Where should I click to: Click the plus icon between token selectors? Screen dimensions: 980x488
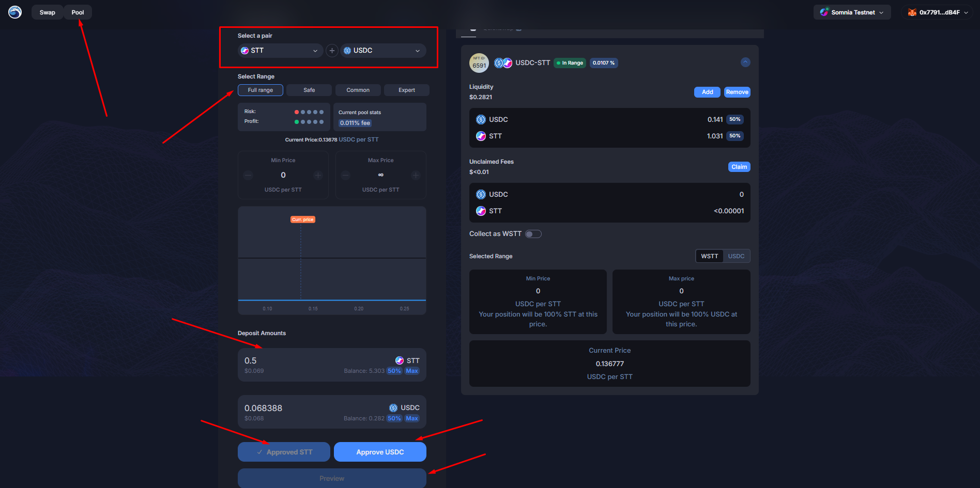point(332,51)
